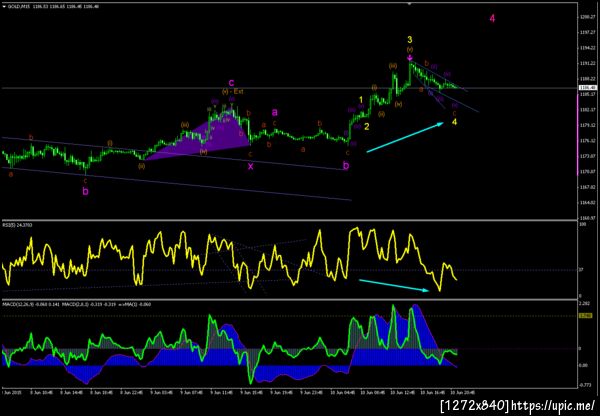This screenshot has width=600, height=416.
Task: Click the highlighted current price 1186.48 tag
Action: click(x=587, y=88)
